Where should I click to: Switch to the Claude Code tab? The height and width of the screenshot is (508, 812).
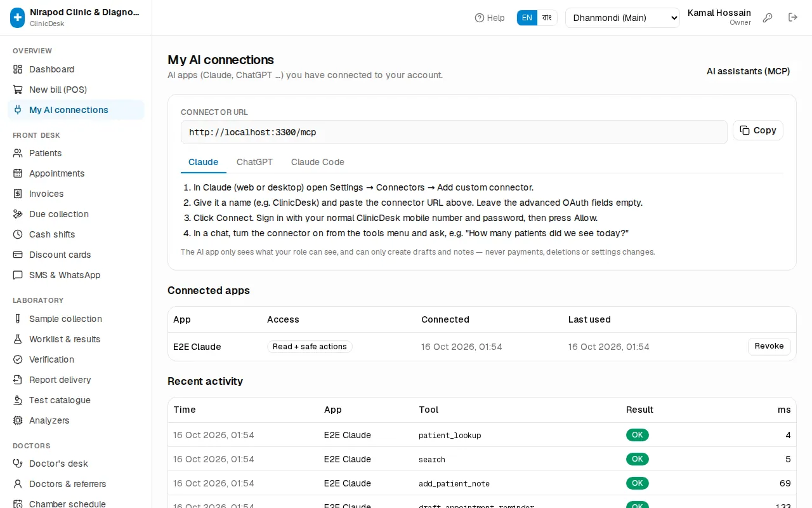pyautogui.click(x=318, y=162)
